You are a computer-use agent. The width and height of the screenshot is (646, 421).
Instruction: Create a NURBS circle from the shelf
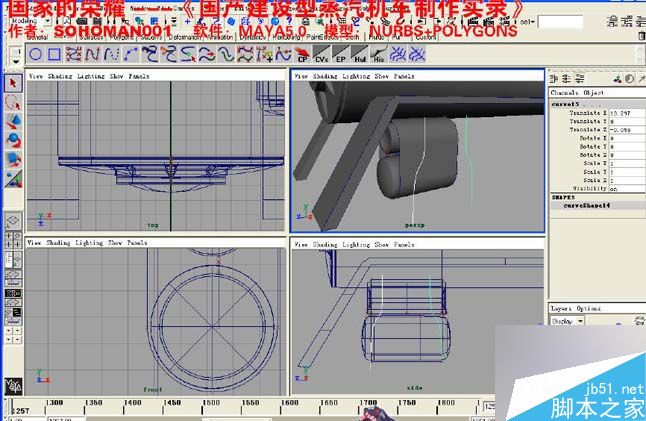(36, 54)
